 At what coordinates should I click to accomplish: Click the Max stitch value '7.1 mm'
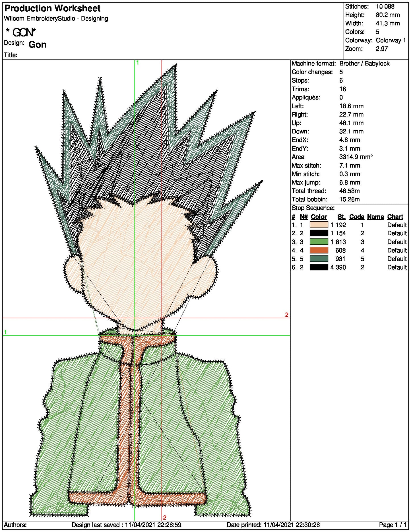350,165
